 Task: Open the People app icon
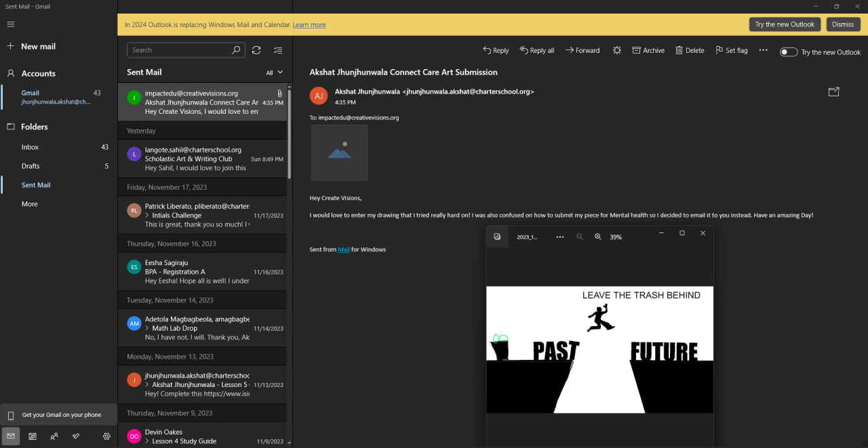point(54,436)
